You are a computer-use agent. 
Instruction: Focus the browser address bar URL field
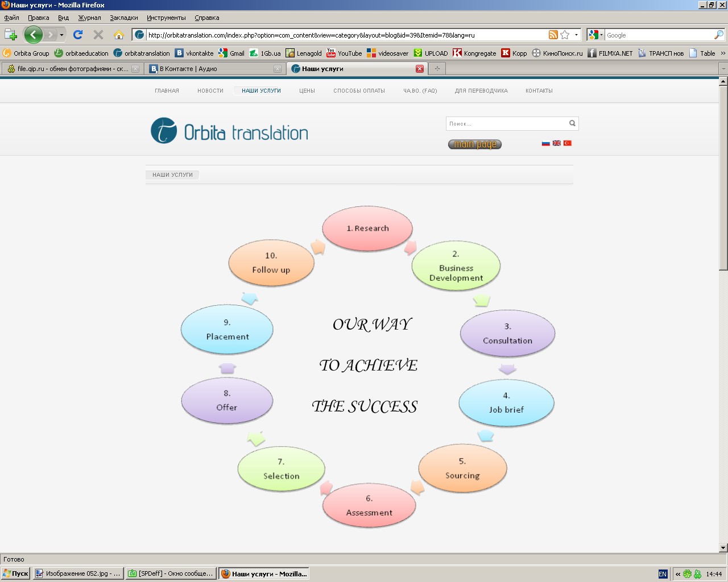click(346, 35)
